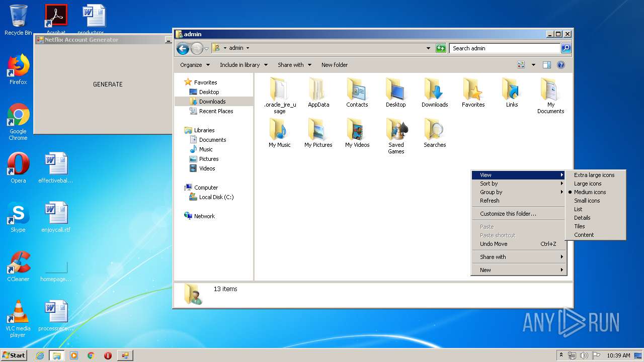This screenshot has height=362, width=644.
Task: Open enjoycall.rtf desktop file
Action: tap(56, 217)
